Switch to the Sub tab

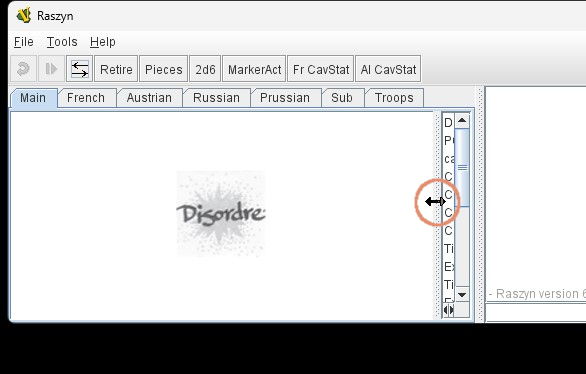tap(342, 98)
